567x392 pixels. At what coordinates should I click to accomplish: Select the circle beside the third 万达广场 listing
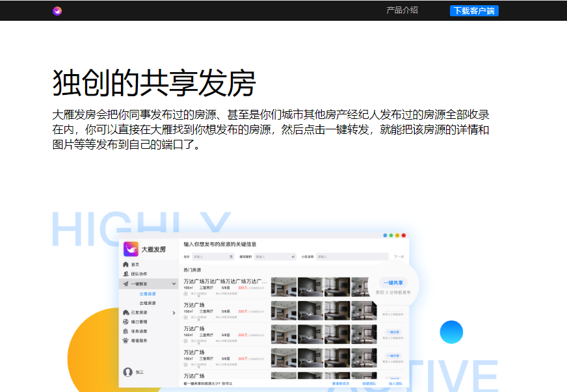click(185, 341)
